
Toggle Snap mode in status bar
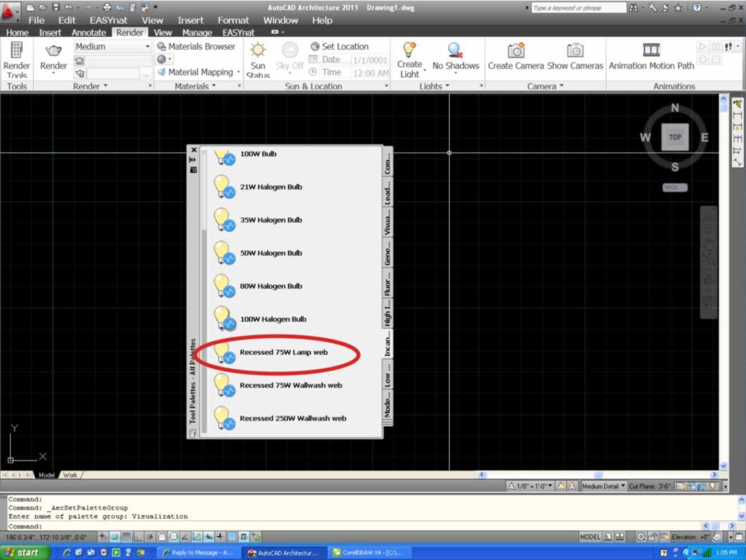115,537
